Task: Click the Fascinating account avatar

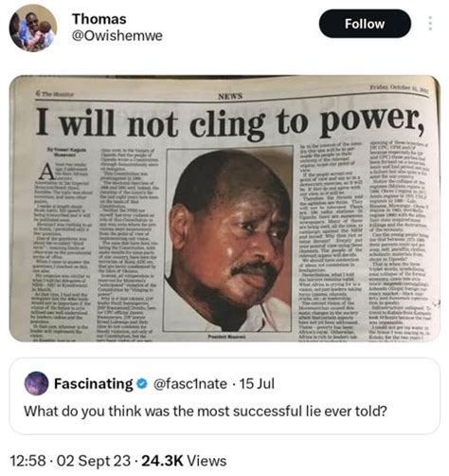Action: (x=36, y=383)
